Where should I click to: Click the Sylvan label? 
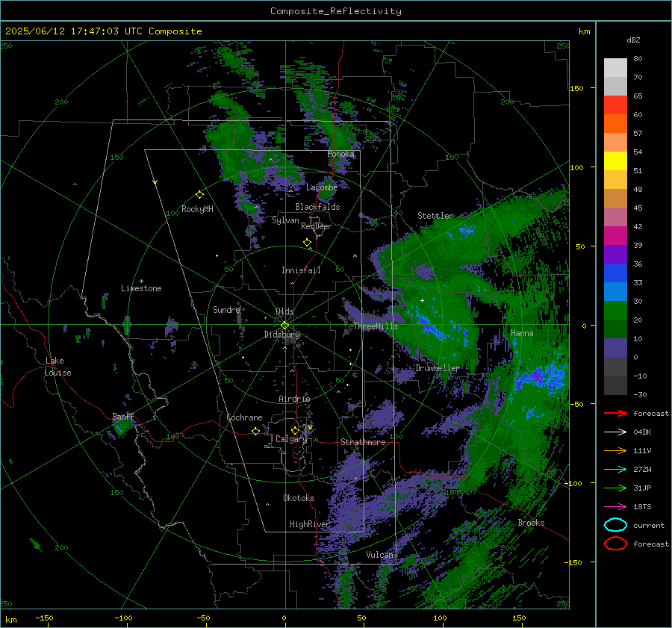pyautogui.click(x=285, y=220)
